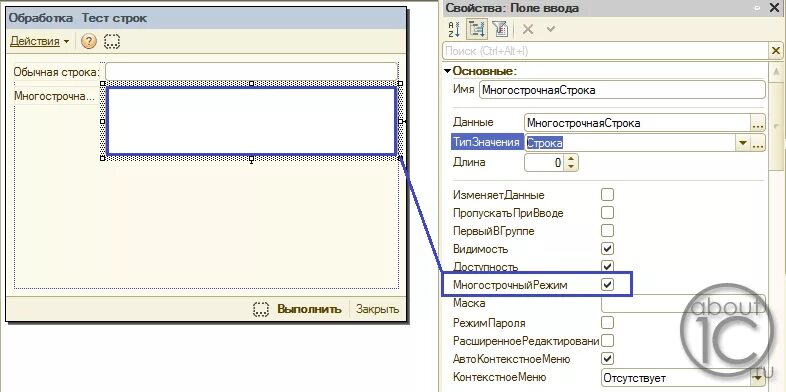The width and height of the screenshot is (786, 392).
Task: Enable the РежимПароля checkbox
Action: [607, 322]
